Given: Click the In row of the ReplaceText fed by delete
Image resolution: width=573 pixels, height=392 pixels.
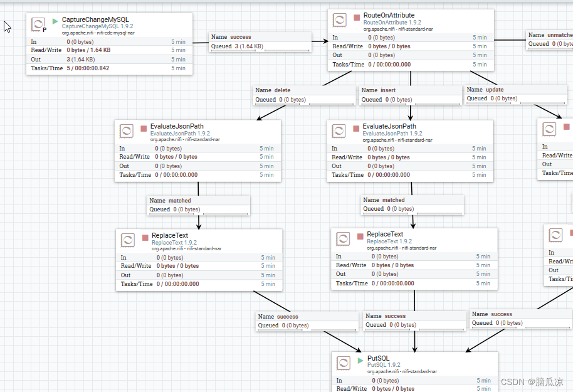Looking at the screenshot, I should coord(199,258).
